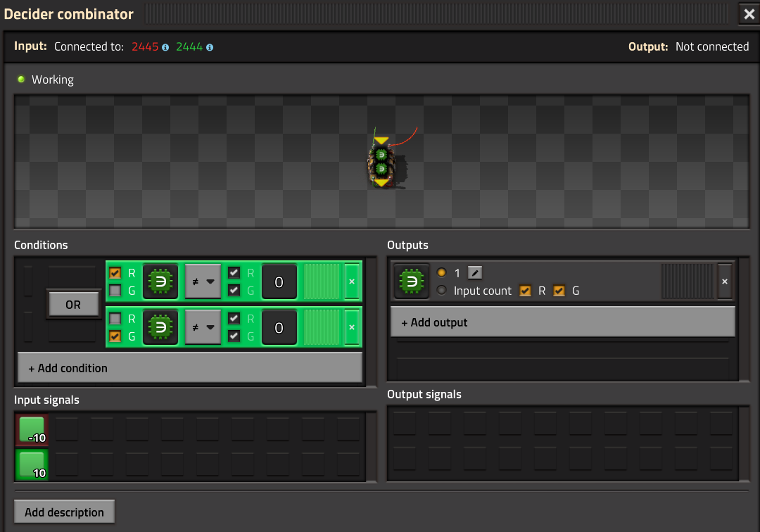Remove the first condition with its X

(352, 281)
